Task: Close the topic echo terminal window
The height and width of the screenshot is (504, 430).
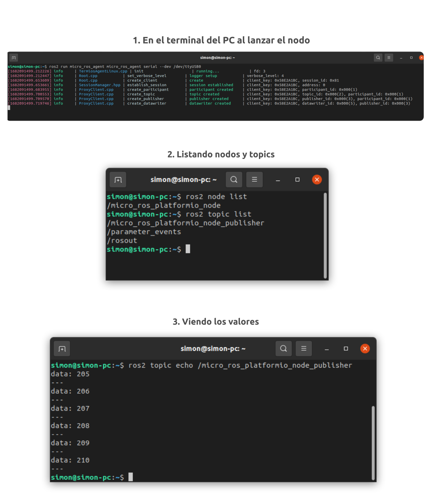Action: [365, 349]
